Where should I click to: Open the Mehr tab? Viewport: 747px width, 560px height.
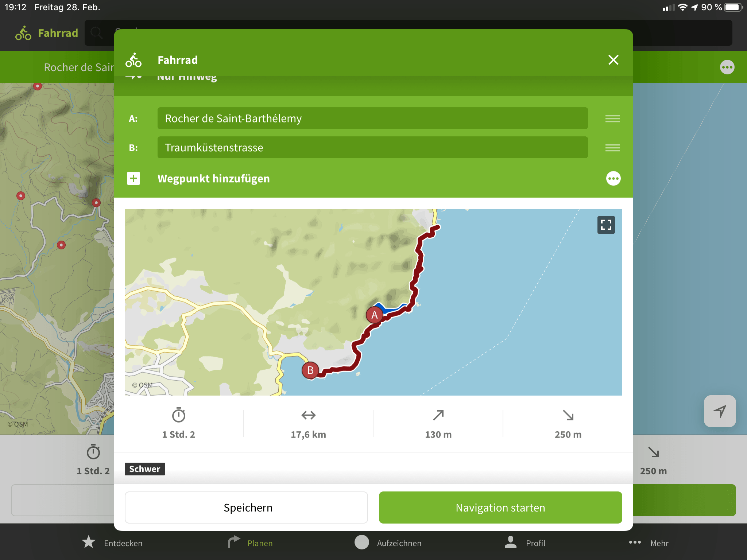(x=649, y=543)
